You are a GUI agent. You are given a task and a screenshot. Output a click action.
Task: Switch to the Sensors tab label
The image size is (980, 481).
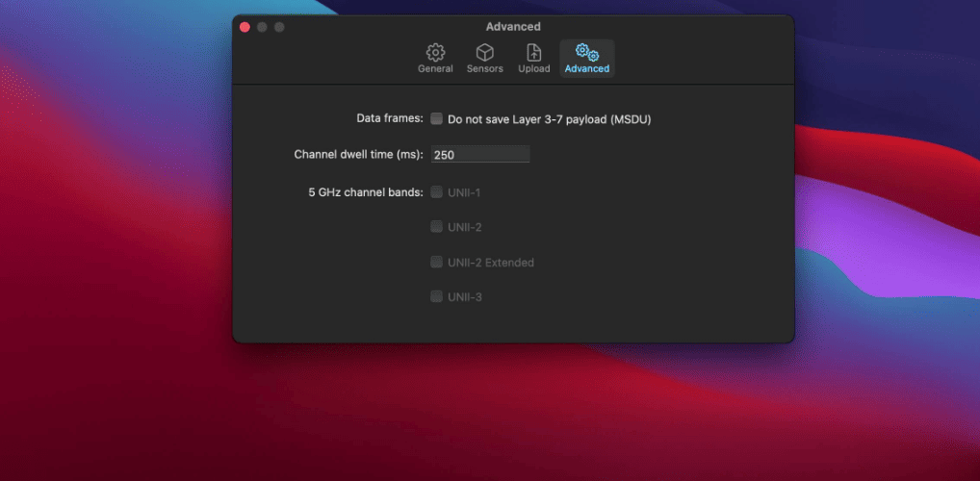coord(485,68)
